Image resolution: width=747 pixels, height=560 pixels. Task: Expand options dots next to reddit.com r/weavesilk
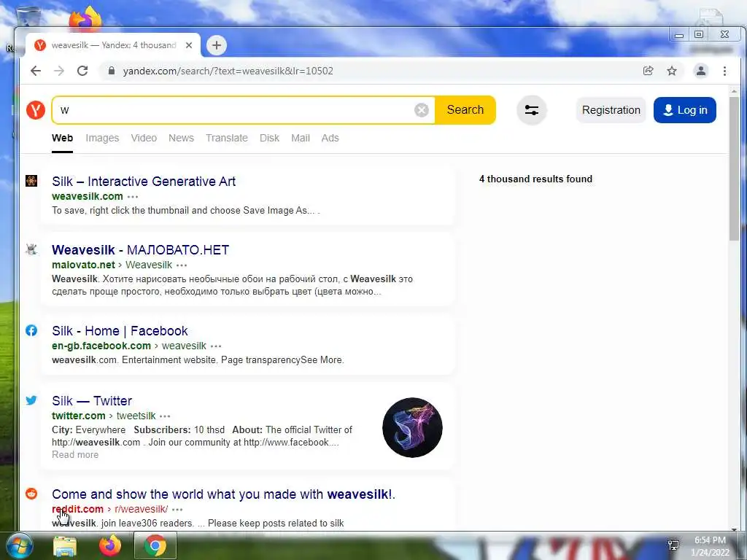click(177, 510)
